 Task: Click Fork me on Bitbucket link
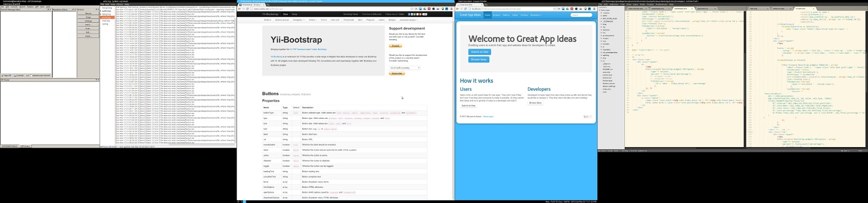tap(372, 14)
